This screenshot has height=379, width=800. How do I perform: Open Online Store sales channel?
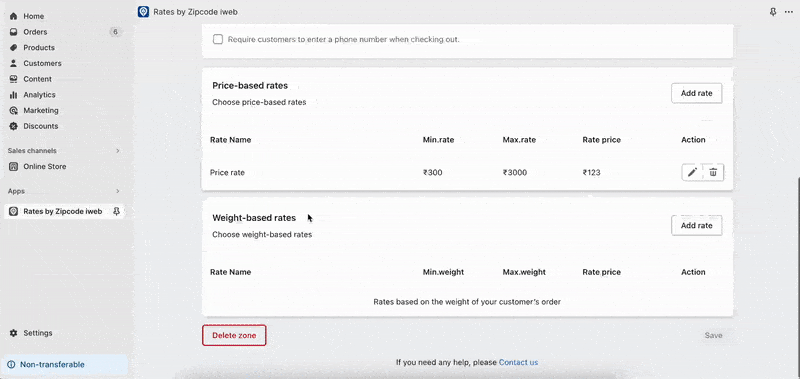click(45, 166)
